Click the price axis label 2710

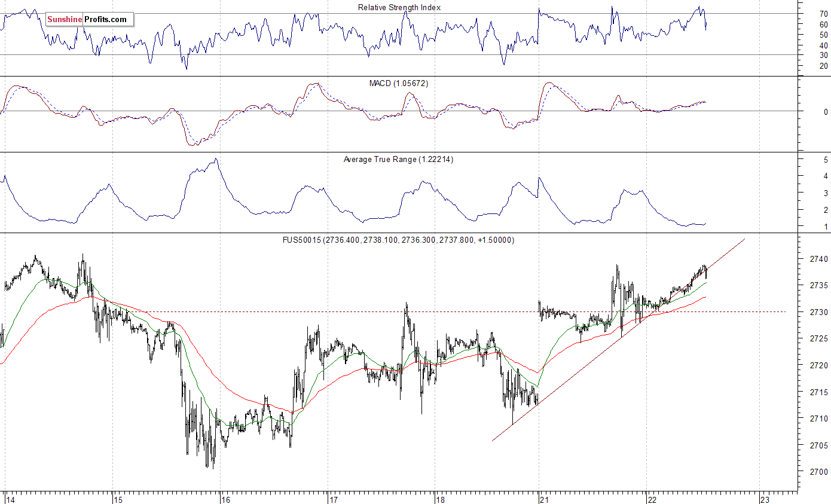(x=820, y=419)
